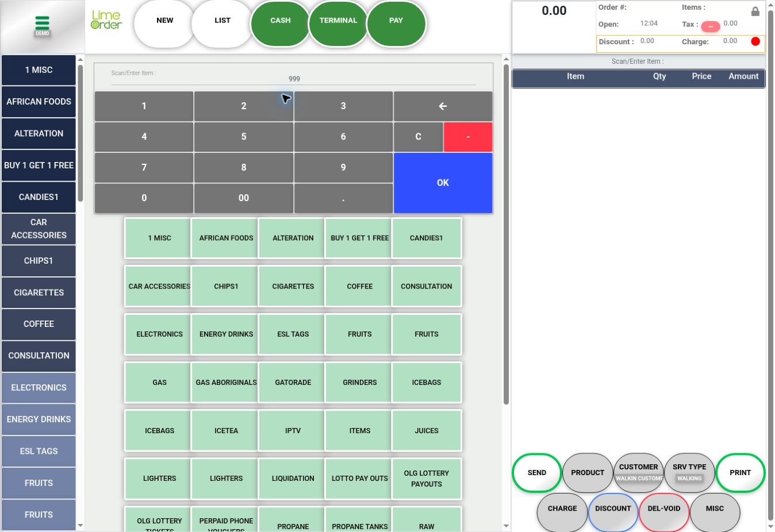Start a NEW order

click(x=165, y=24)
